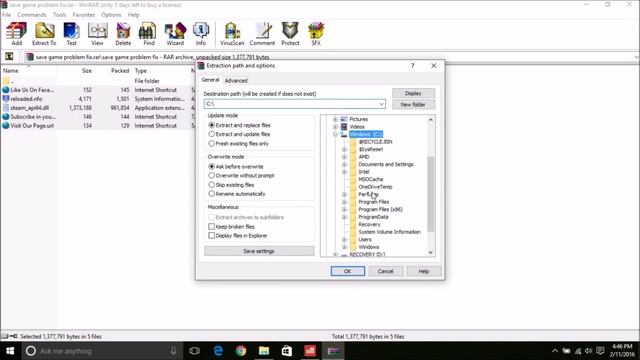Click the OK button
This screenshot has height=360, width=640.
[x=348, y=271]
